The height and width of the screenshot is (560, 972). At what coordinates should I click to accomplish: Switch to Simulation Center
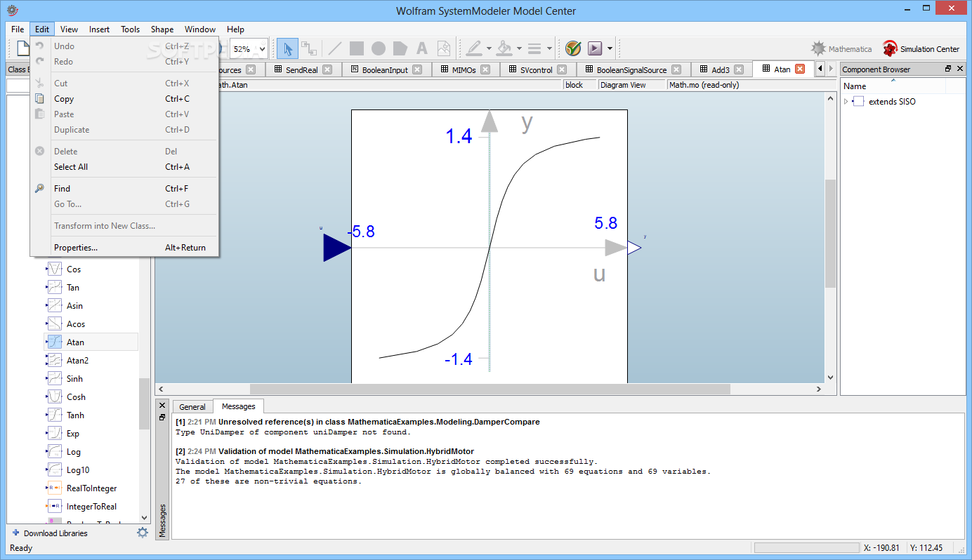921,49
